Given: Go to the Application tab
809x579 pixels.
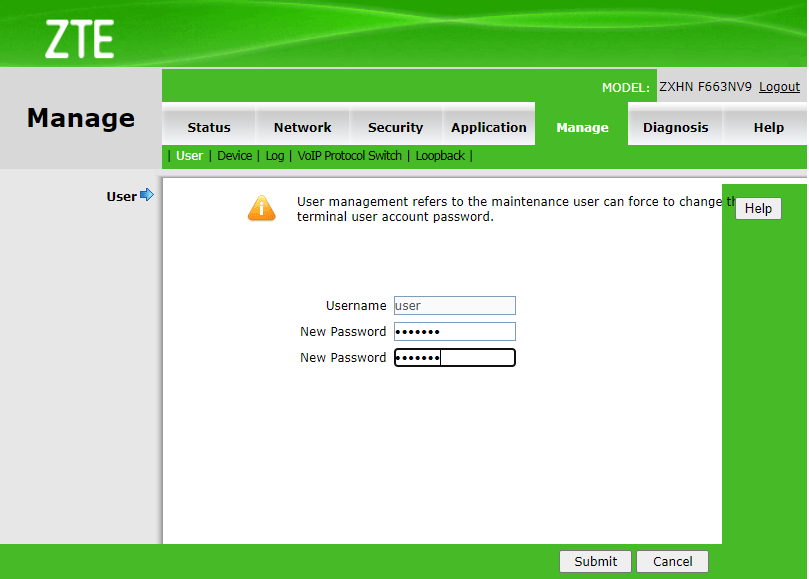Looking at the screenshot, I should pyautogui.click(x=488, y=127).
